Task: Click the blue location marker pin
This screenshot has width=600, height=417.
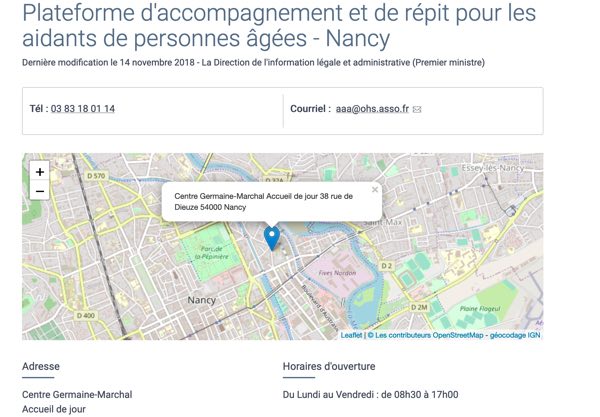Action: (x=272, y=238)
